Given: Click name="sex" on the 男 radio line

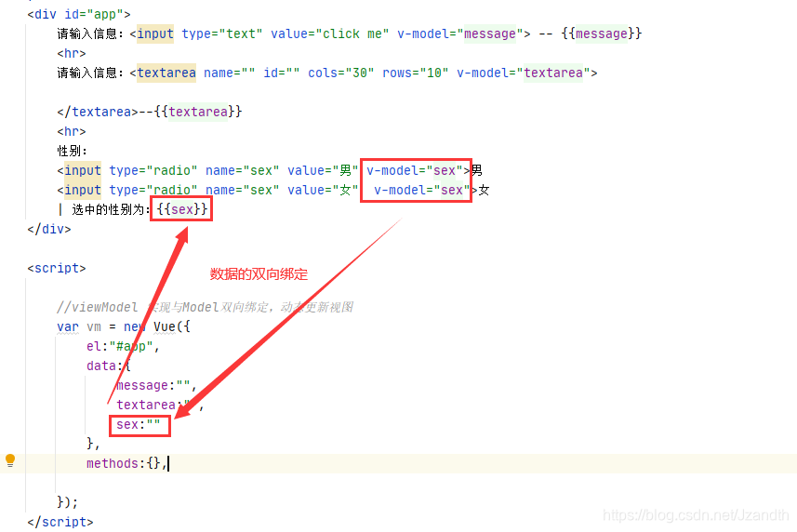Looking at the screenshot, I should click(x=243, y=171).
